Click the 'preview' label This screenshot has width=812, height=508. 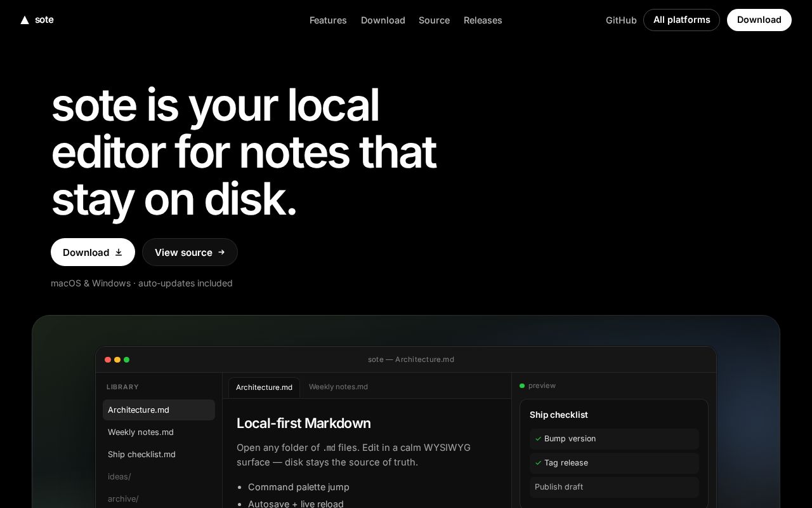click(x=542, y=385)
